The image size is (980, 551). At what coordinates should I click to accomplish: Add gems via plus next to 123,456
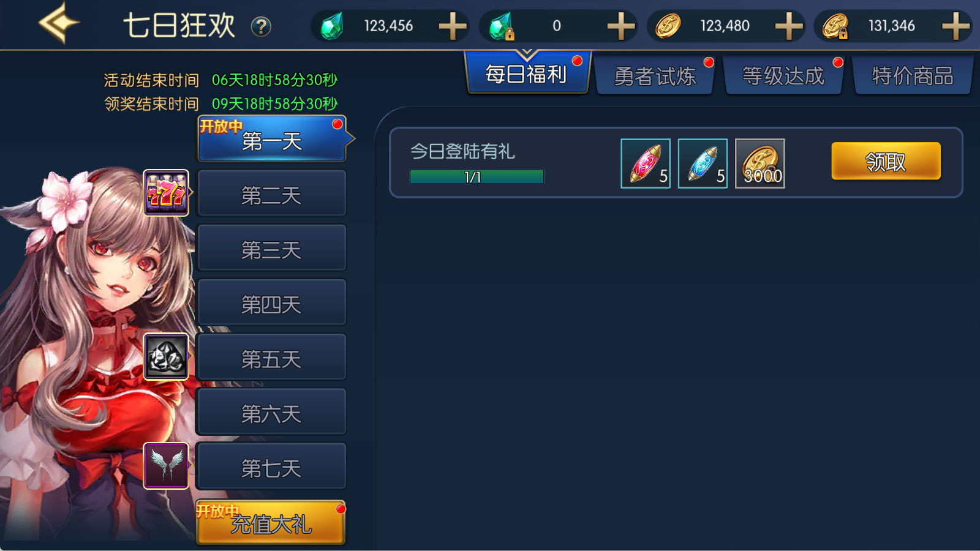coord(453,26)
